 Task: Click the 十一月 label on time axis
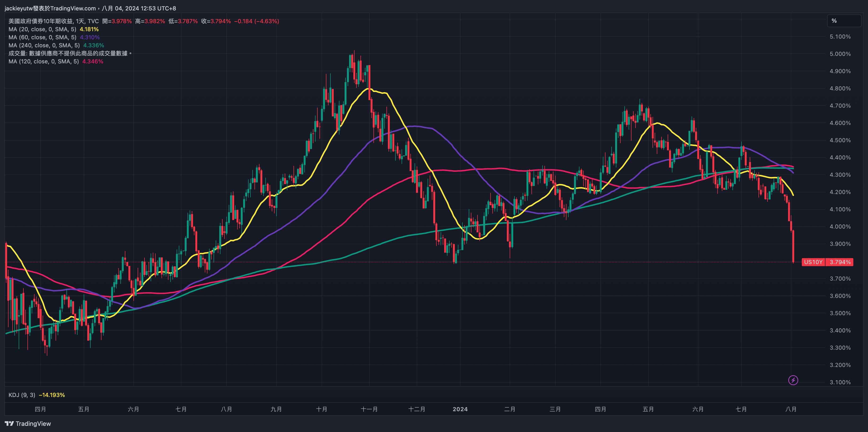pyautogui.click(x=369, y=409)
